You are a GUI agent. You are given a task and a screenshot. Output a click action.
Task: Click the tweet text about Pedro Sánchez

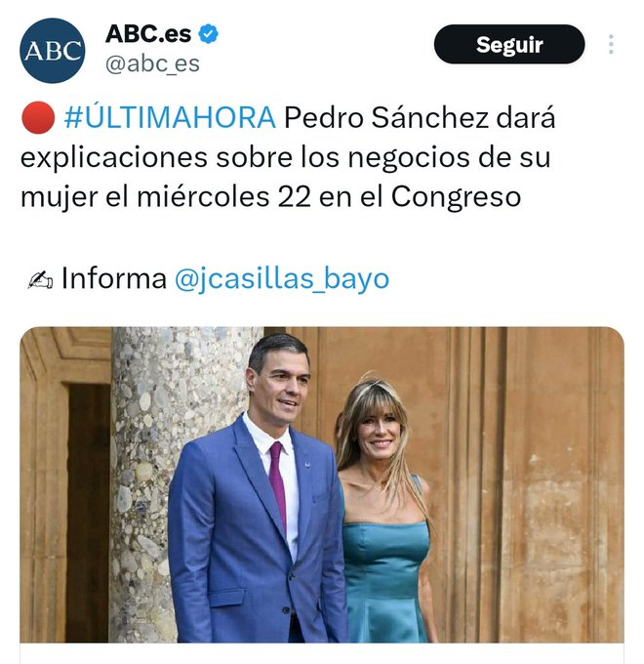pos(288,157)
